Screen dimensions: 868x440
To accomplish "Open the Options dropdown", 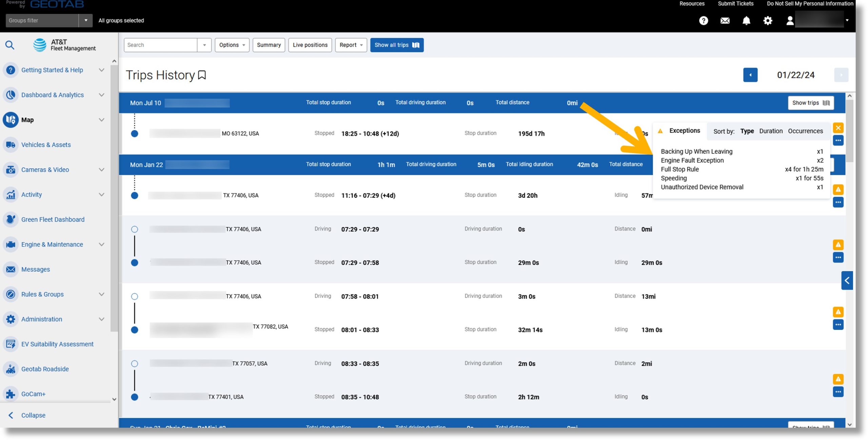I will (x=232, y=45).
